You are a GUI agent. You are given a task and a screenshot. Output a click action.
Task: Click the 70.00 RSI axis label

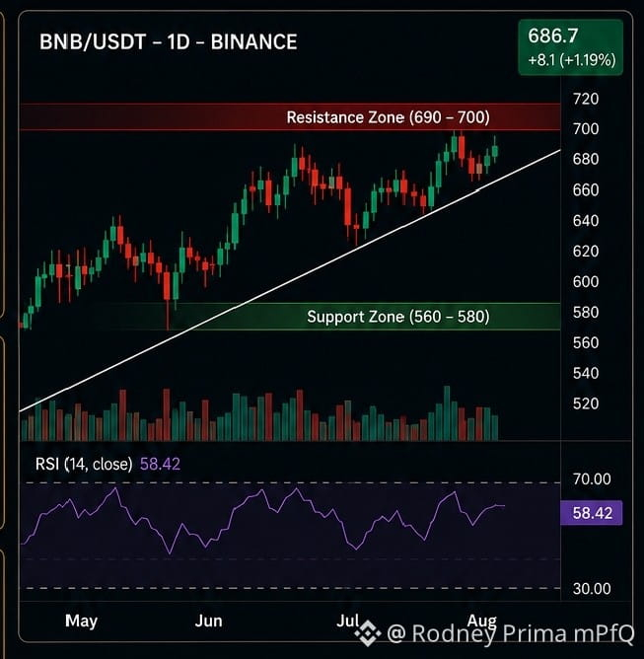pyautogui.click(x=592, y=479)
